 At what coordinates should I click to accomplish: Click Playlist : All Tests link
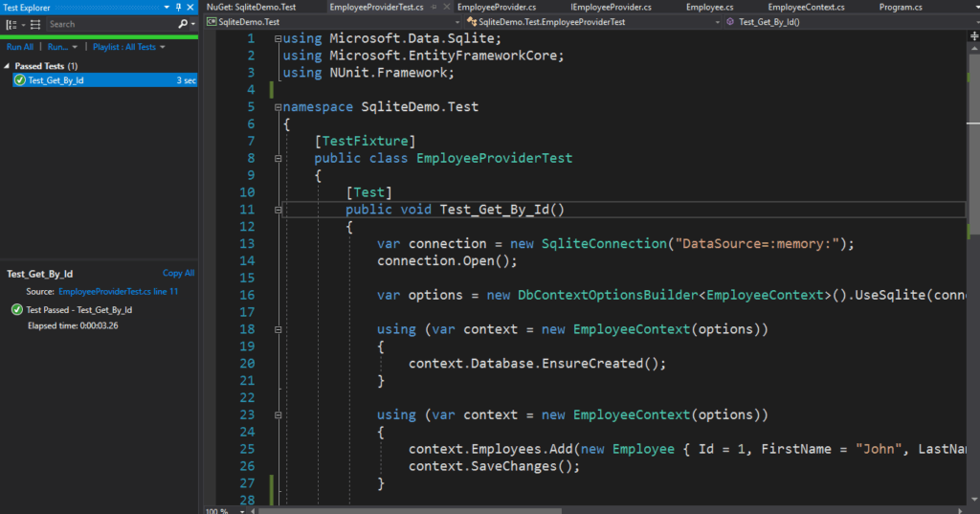pyautogui.click(x=124, y=47)
